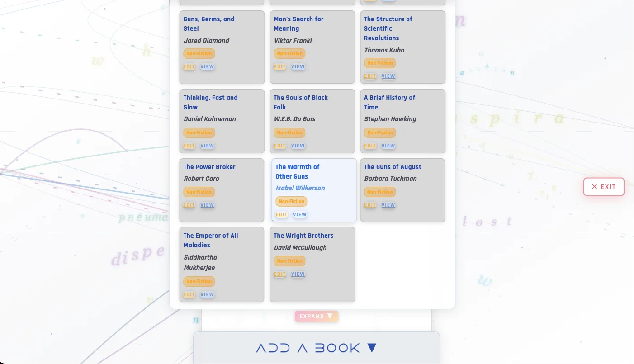Open the Add a Book panel

point(317,348)
